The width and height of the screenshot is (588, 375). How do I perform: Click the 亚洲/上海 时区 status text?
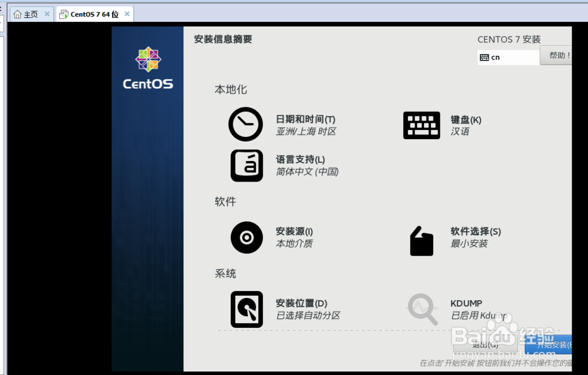tap(306, 131)
